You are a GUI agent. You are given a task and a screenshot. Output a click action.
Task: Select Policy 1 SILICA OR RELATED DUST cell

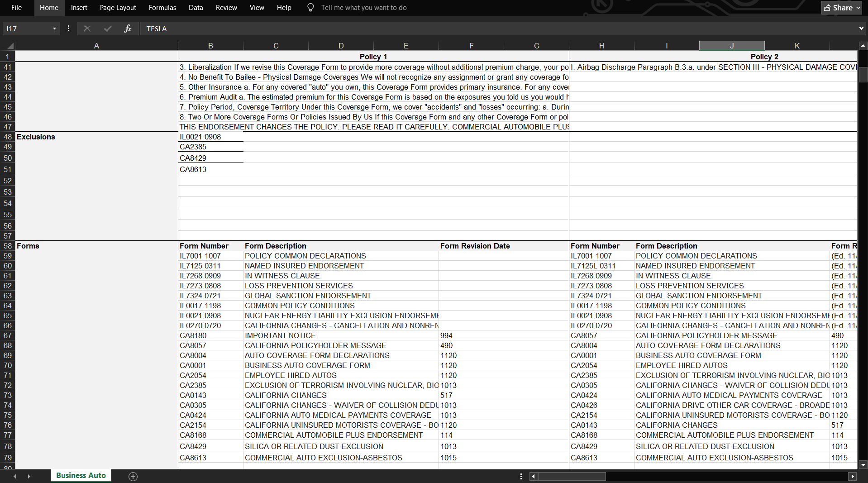(341, 446)
